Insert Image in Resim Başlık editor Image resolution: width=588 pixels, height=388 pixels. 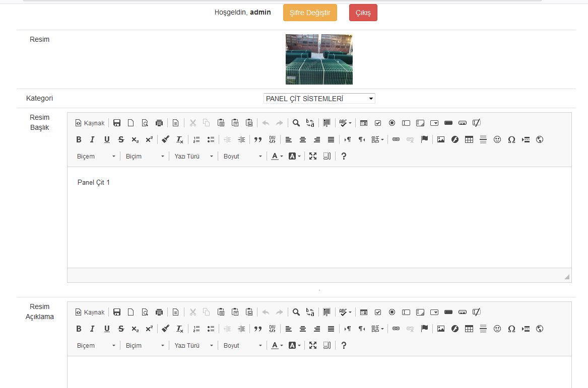(441, 139)
